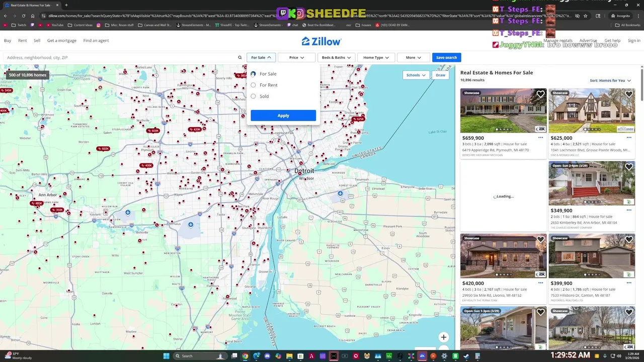
Task: Click the Sign in link
Action: click(x=634, y=41)
